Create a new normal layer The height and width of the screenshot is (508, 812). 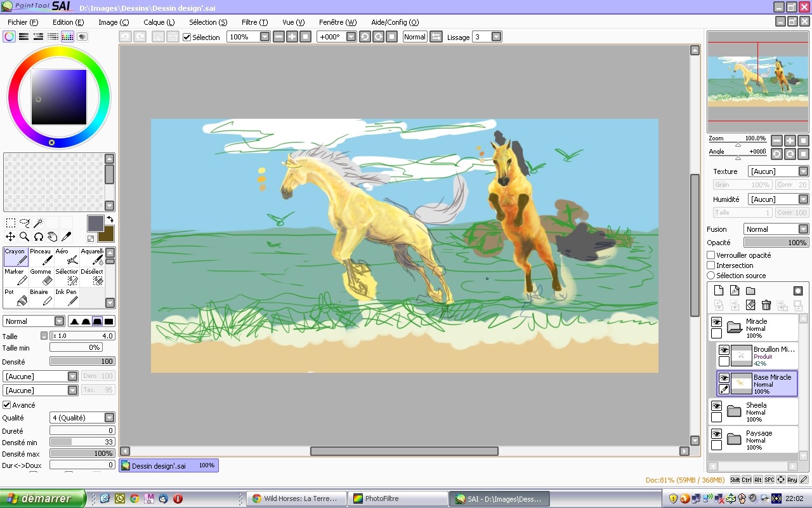(x=719, y=291)
